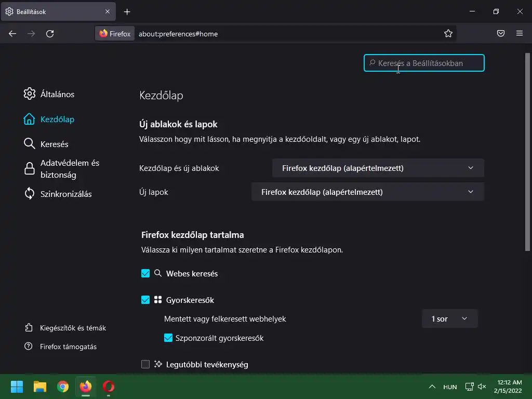The image size is (532, 399).
Task: Open Windows Start menu
Action: pyautogui.click(x=17, y=387)
